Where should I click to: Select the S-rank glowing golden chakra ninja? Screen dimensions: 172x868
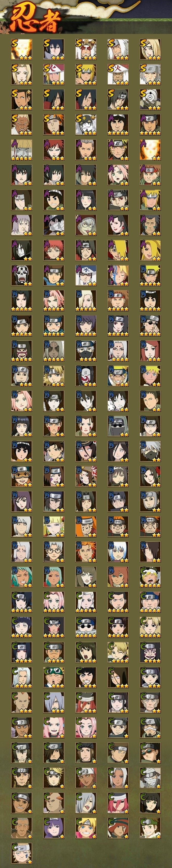click(22, 49)
